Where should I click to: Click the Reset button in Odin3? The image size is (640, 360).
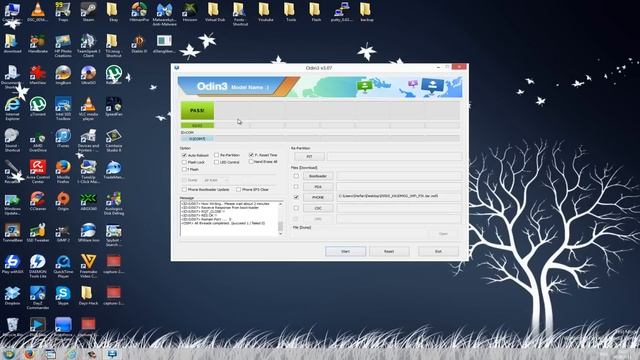click(389, 251)
